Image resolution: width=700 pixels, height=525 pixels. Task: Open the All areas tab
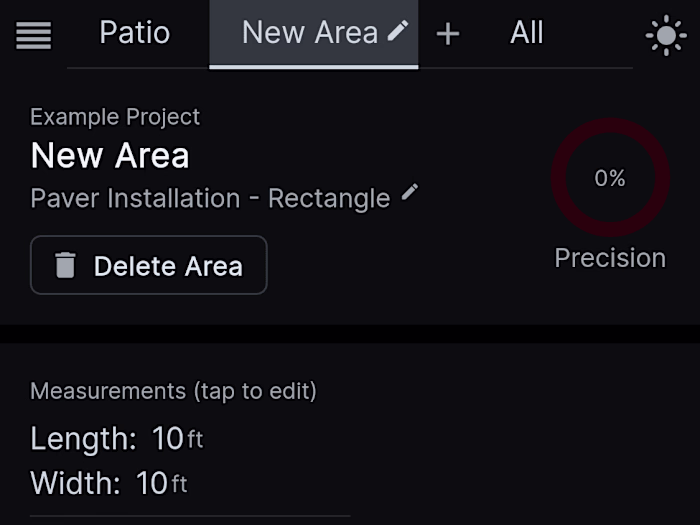(527, 33)
